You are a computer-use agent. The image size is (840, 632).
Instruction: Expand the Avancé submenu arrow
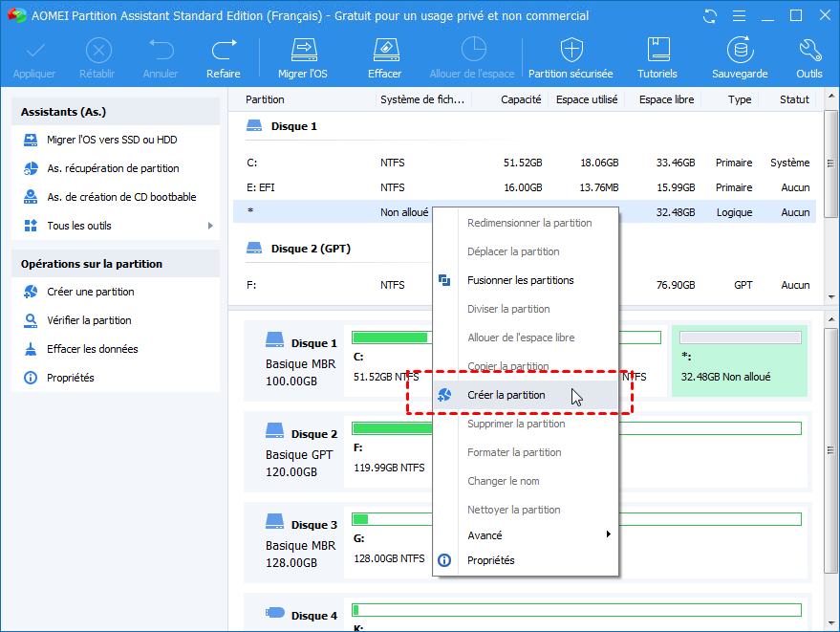608,534
